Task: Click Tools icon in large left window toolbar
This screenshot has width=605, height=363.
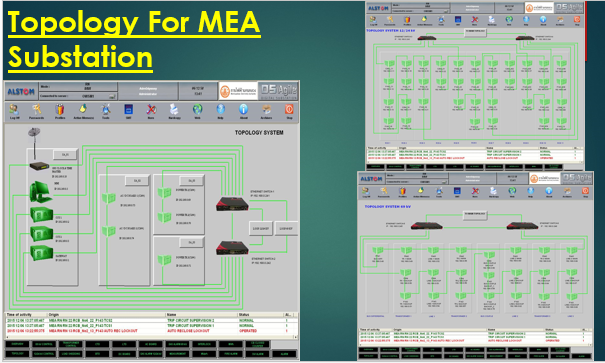Action: pos(106,110)
